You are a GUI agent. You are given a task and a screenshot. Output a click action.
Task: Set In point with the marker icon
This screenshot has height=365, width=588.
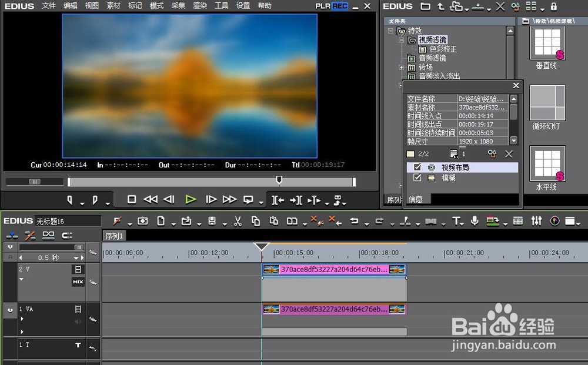[70, 200]
